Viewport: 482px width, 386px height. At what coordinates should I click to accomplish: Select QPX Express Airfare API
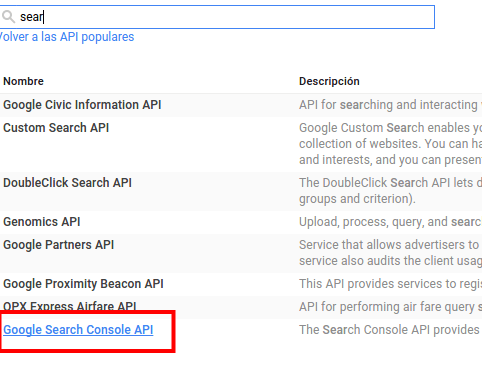pyautogui.click(x=70, y=306)
